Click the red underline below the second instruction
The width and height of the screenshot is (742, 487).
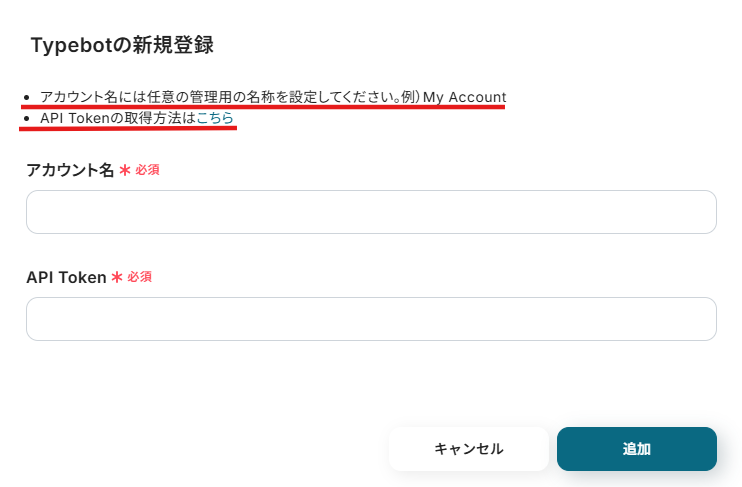coord(130,128)
